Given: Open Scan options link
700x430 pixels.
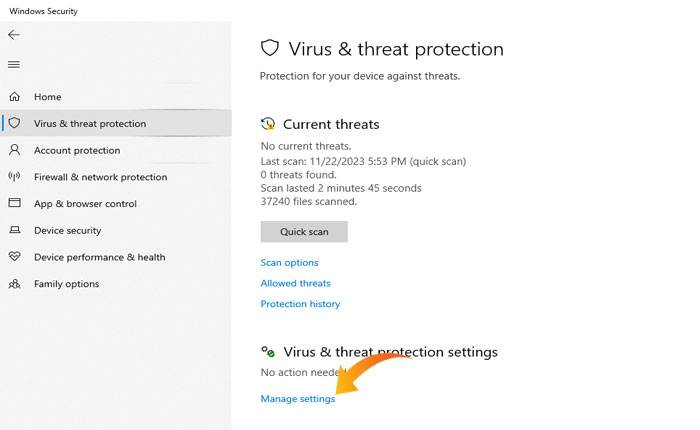Looking at the screenshot, I should point(289,263).
